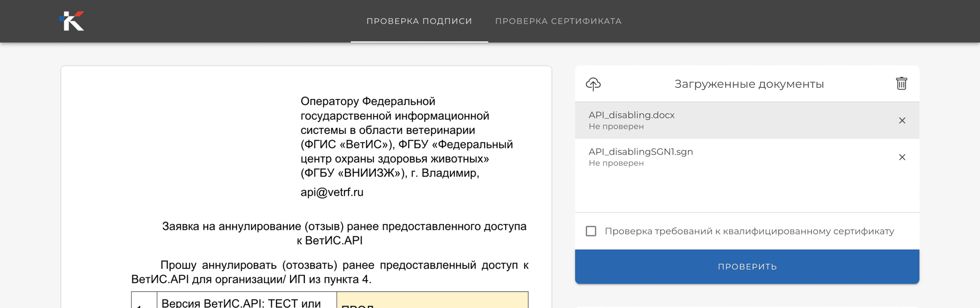Click the Версия ВетИС.API table cell
The width and height of the screenshot is (980, 308).
(247, 300)
